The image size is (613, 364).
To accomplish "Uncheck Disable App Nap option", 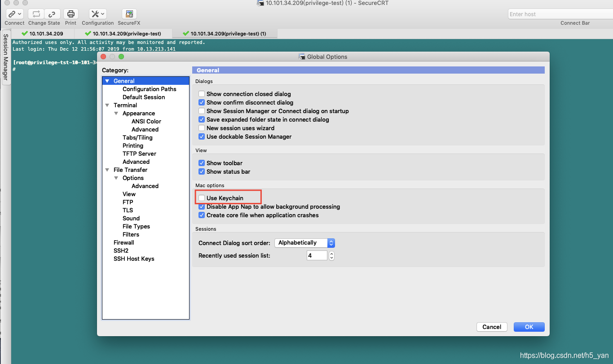I will click(202, 206).
